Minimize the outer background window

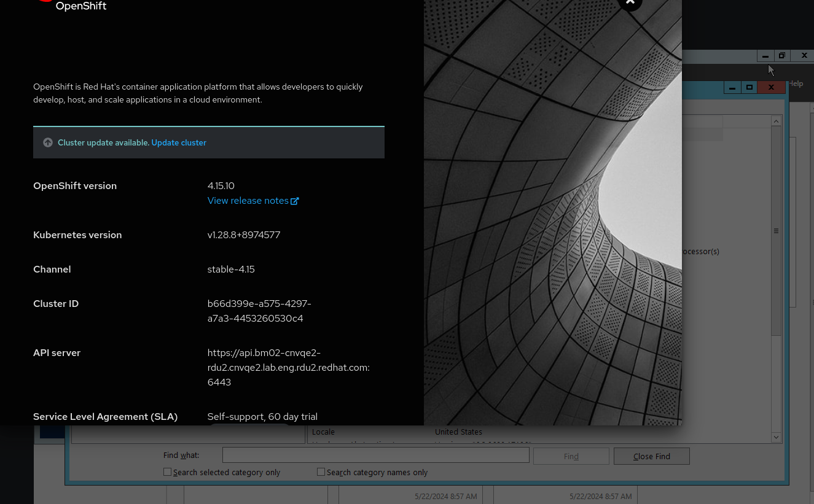click(765, 56)
